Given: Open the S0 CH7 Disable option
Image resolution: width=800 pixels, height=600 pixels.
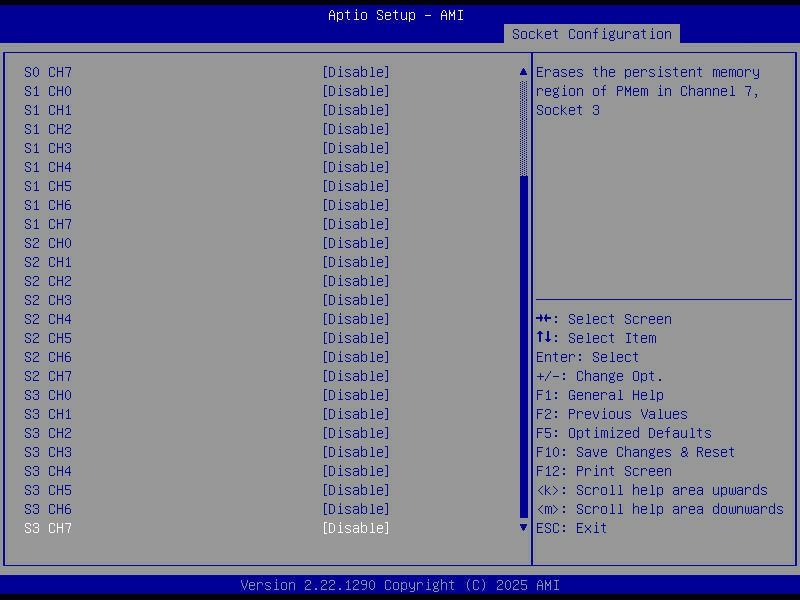Looking at the screenshot, I should pyautogui.click(x=356, y=72).
